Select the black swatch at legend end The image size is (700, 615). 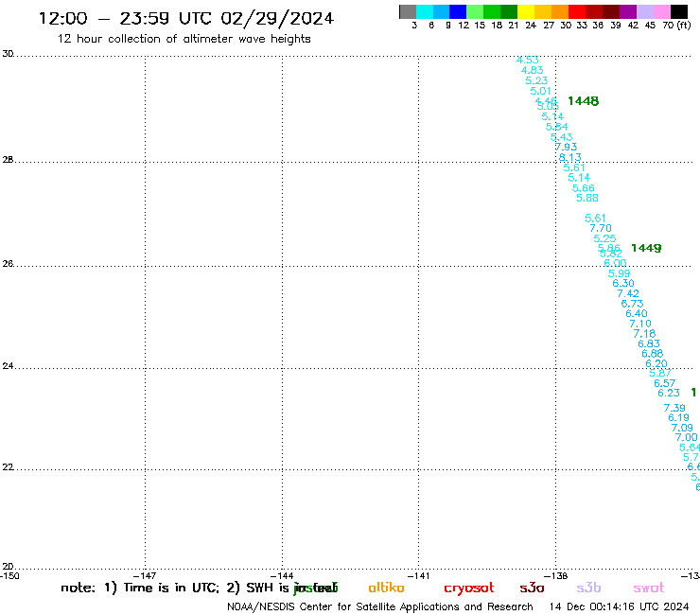pyautogui.click(x=678, y=11)
